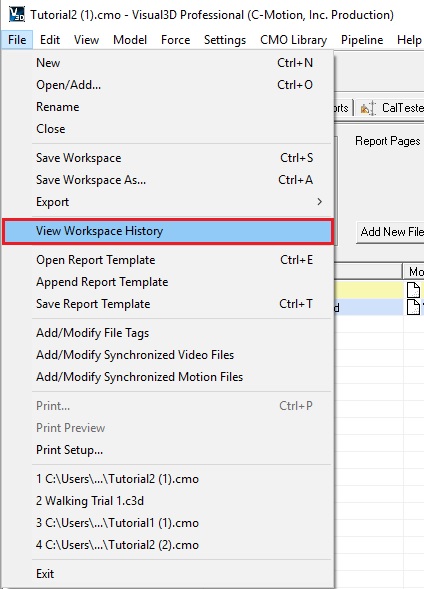Switch to the CalTester tab
424x589 pixels.
point(390,108)
